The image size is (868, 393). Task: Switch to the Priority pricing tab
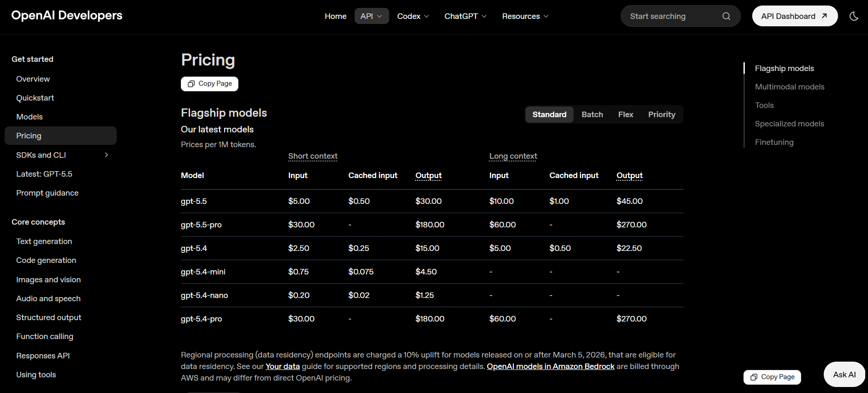click(661, 114)
